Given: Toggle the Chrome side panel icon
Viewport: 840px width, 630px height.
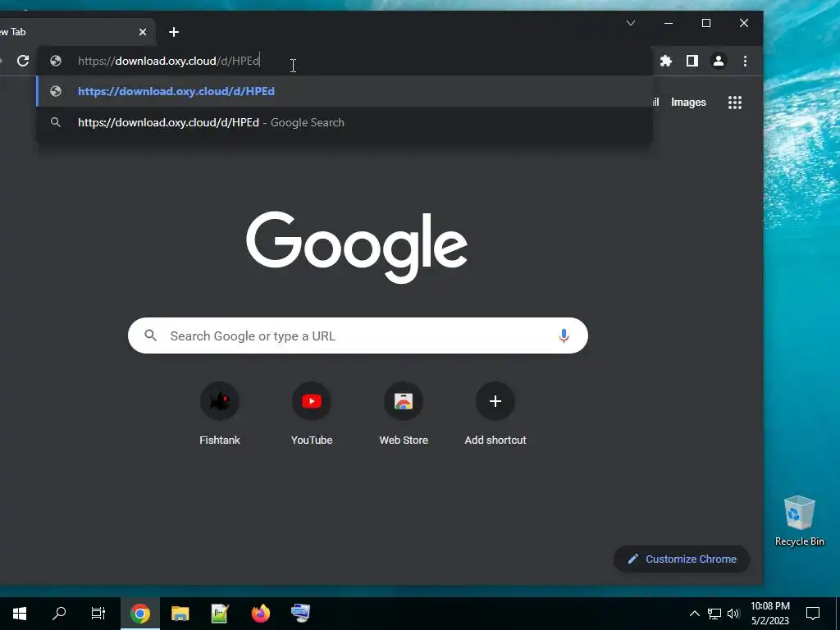Looking at the screenshot, I should (692, 61).
